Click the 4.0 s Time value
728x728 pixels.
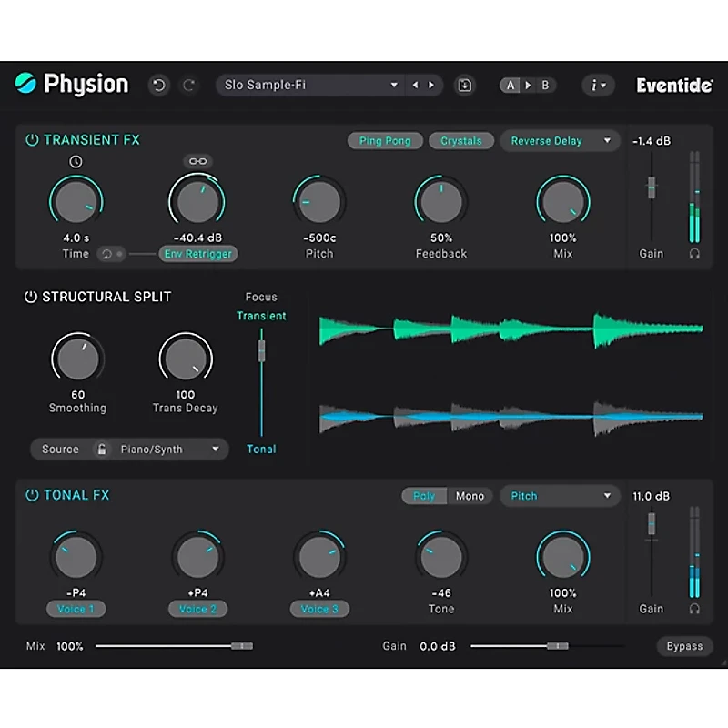click(x=76, y=238)
